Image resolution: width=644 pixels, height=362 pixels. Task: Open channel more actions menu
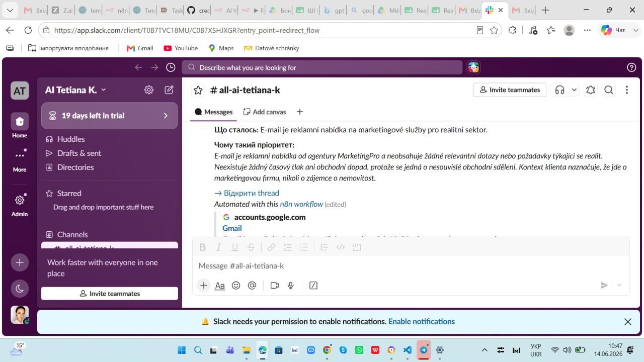[x=627, y=90]
